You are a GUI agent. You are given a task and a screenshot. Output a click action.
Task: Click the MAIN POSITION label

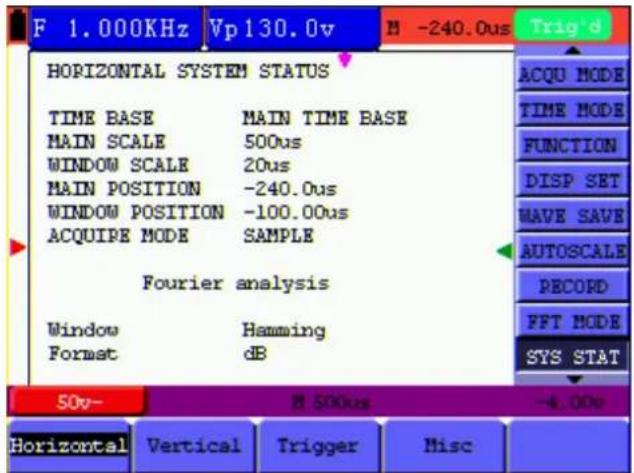[x=124, y=189]
